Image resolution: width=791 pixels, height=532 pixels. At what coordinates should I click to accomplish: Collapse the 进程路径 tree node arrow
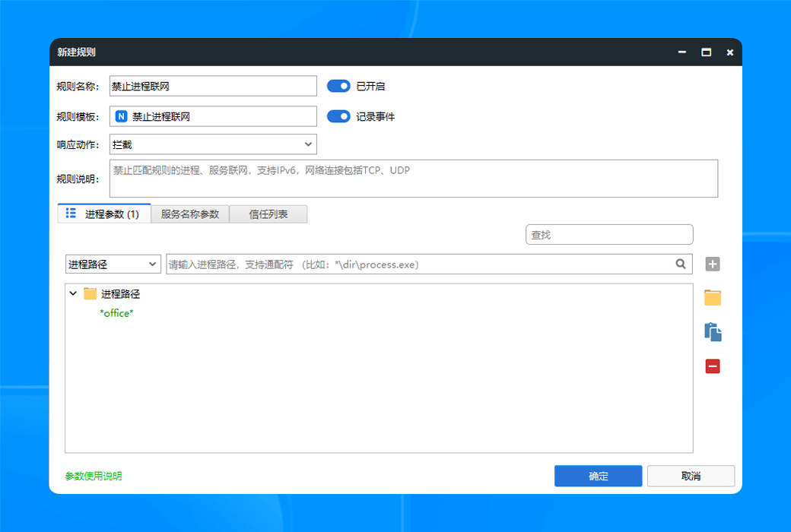[73, 293]
